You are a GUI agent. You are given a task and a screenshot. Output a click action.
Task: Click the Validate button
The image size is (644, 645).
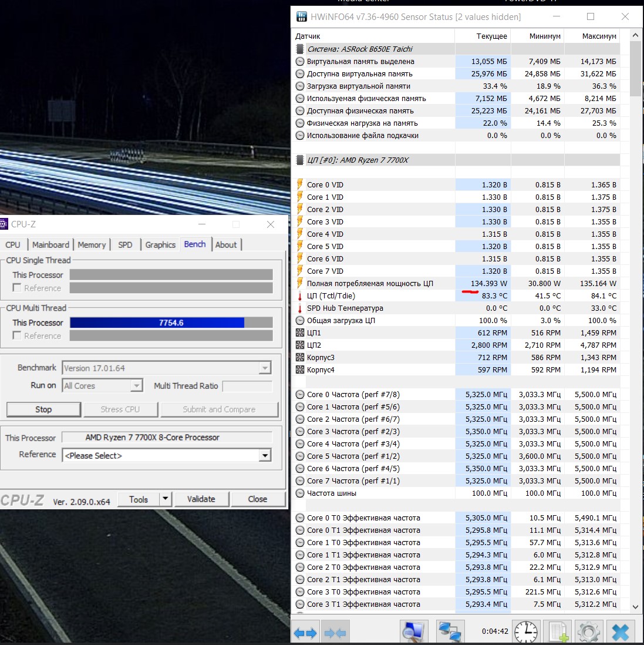pos(201,499)
